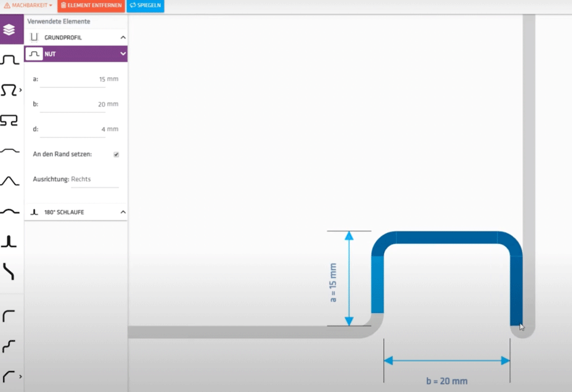Select the Nut (groove) profile tool in sidebar
Screen dimensions: 572x392
pos(9,60)
